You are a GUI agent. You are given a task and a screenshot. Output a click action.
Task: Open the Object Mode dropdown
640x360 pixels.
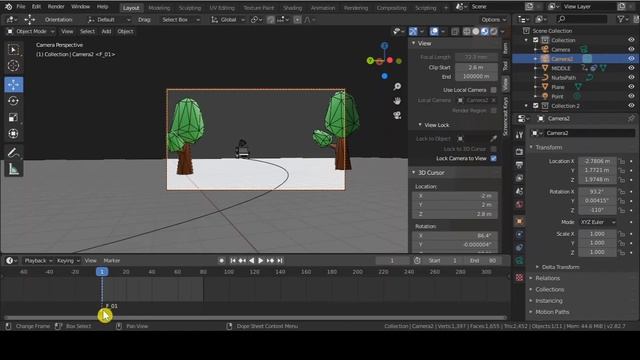click(x=31, y=31)
